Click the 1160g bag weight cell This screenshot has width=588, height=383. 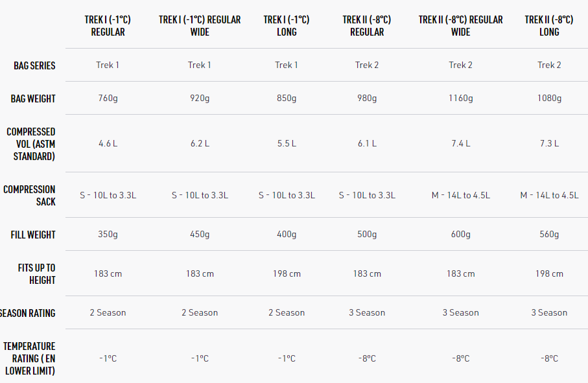click(x=460, y=99)
